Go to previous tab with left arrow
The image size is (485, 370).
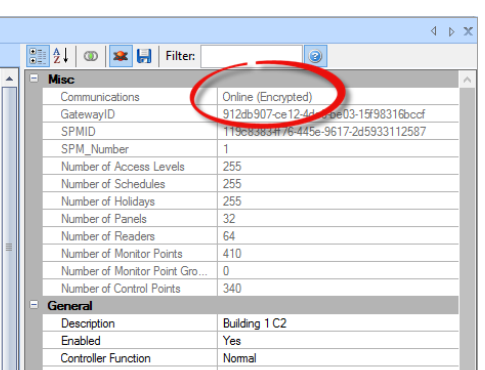(x=434, y=31)
